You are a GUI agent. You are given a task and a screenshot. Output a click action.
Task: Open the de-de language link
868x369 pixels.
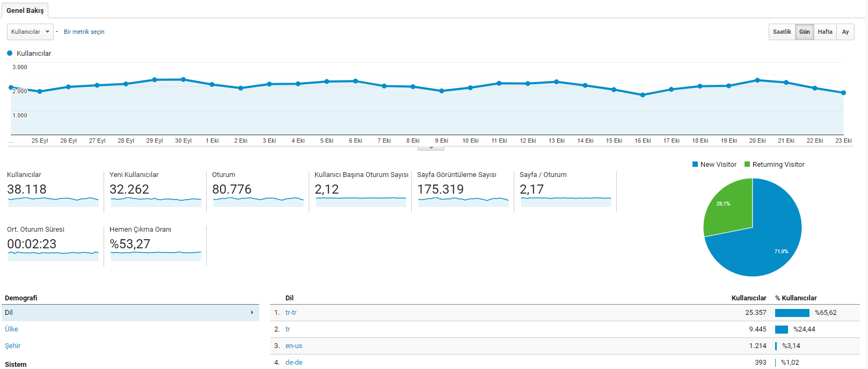pyautogui.click(x=294, y=363)
